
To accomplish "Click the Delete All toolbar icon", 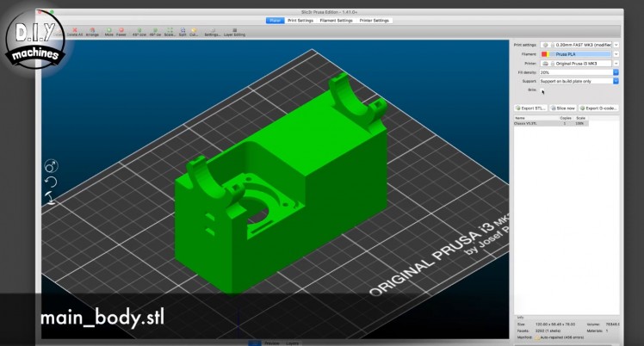I will tap(76, 31).
